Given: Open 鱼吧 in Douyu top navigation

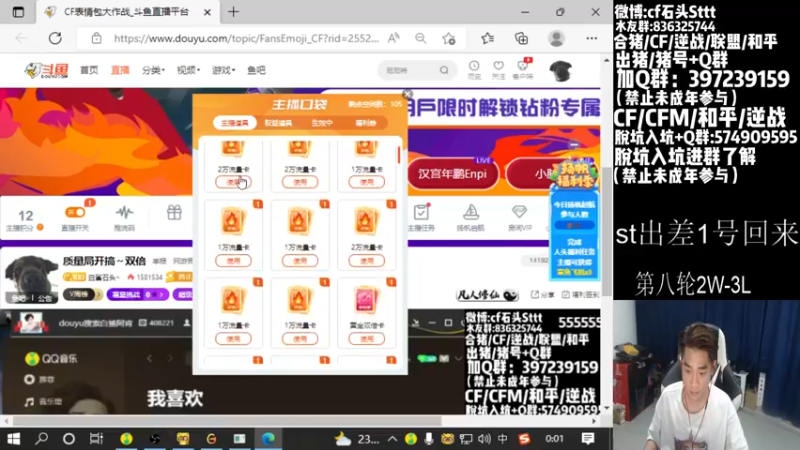Looking at the screenshot, I should [256, 70].
